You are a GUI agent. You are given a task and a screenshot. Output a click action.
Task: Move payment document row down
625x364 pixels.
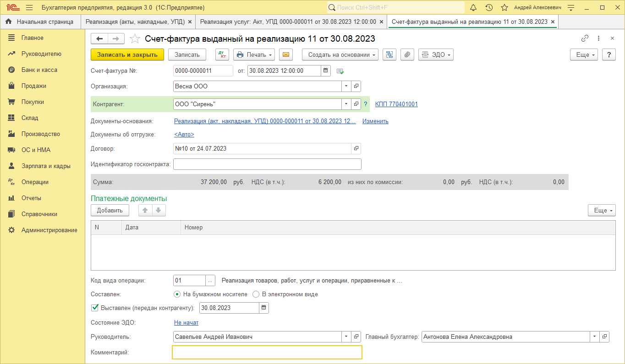tap(158, 211)
